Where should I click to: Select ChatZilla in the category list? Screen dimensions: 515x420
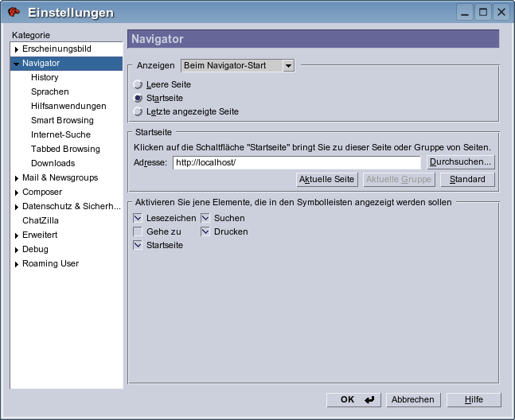(41, 220)
